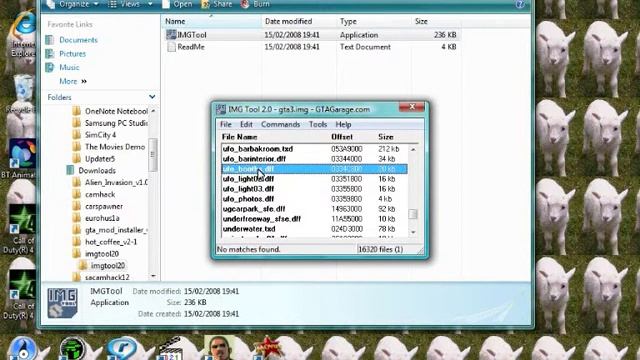Click imgtool20 subfolder icon in tree
This screenshot has height=360, width=640.
point(83,266)
